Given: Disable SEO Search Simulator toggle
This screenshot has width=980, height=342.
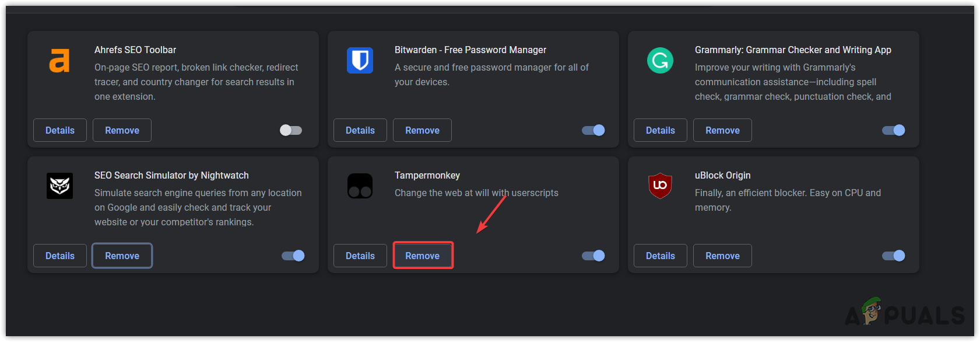Looking at the screenshot, I should (293, 256).
